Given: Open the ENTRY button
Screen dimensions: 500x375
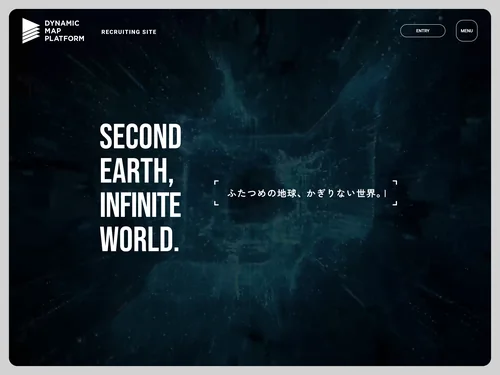Looking at the screenshot, I should (423, 31).
